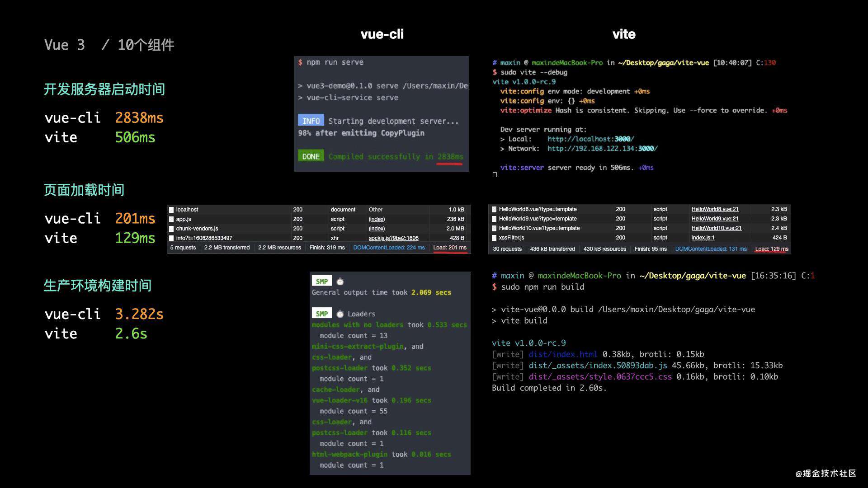
Task: Click the file icon beside HelloWorld10.vue?type=template row
Action: pyautogui.click(x=494, y=228)
